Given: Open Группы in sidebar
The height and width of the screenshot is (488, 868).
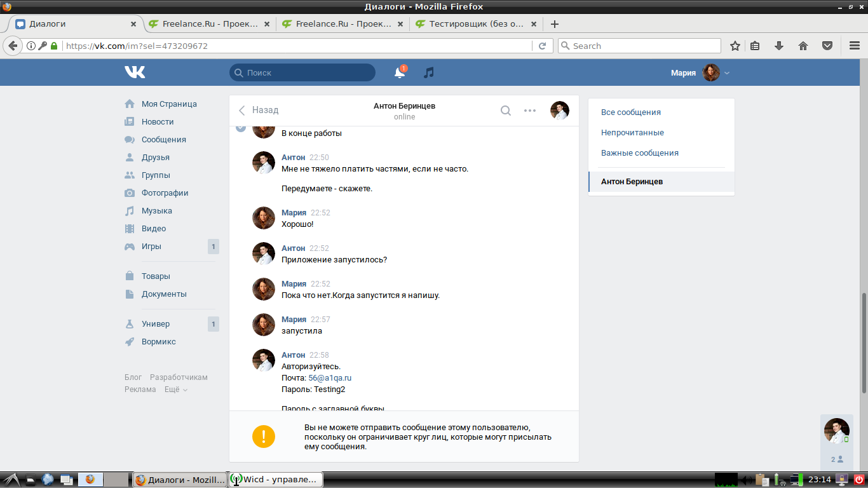Looking at the screenshot, I should coord(156,175).
